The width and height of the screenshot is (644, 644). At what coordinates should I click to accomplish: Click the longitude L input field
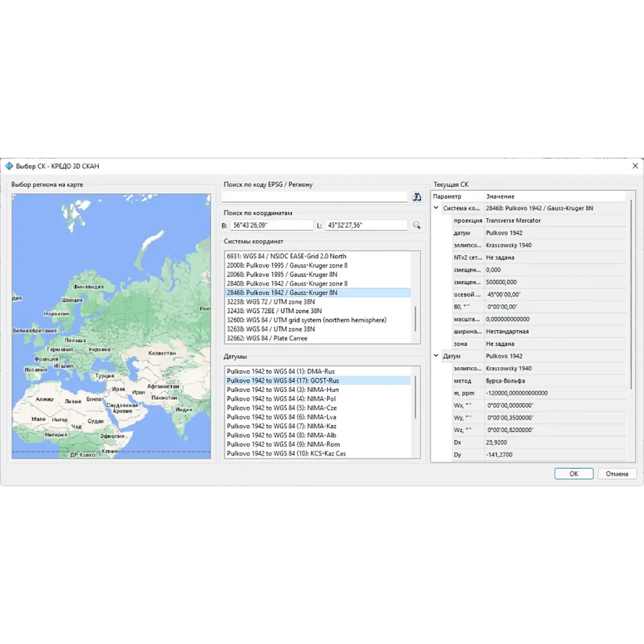366,225
